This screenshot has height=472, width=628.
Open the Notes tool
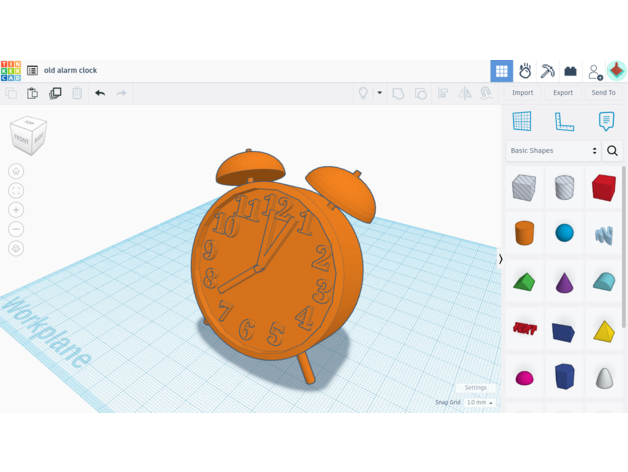point(606,121)
